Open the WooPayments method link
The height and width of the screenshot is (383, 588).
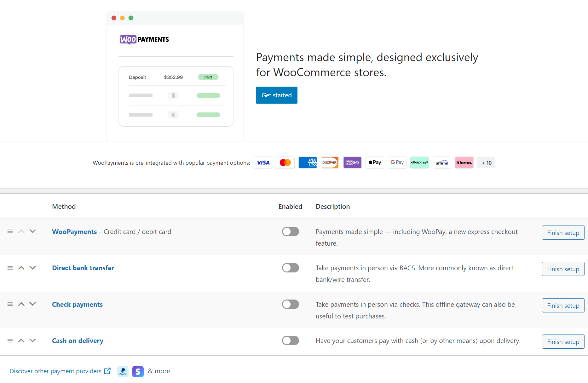pyautogui.click(x=74, y=232)
